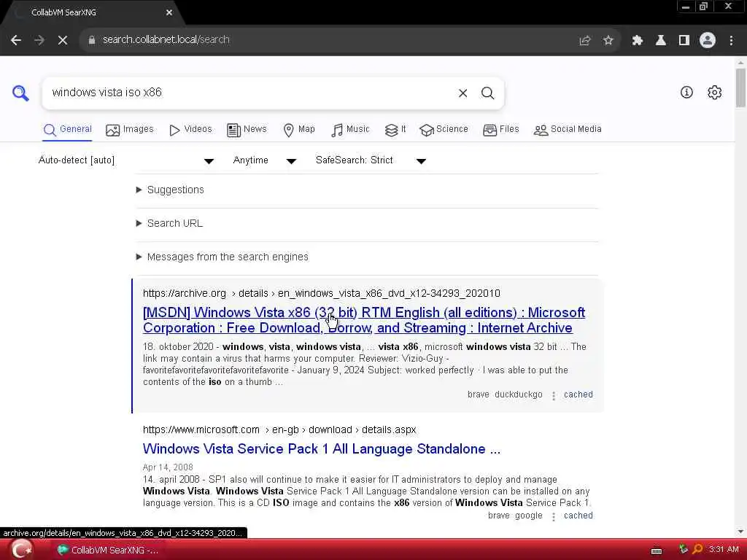This screenshot has height=560, width=747.
Task: Click the browser back arrow
Action: 16,40
